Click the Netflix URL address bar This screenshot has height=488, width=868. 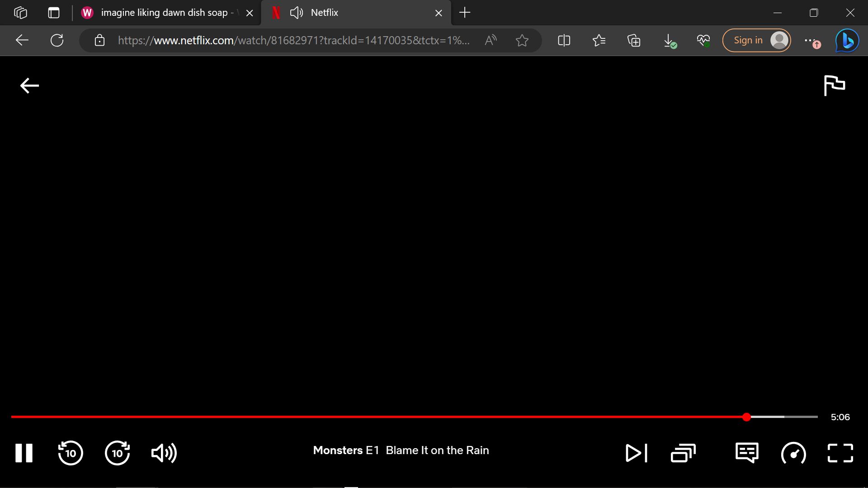[294, 41]
